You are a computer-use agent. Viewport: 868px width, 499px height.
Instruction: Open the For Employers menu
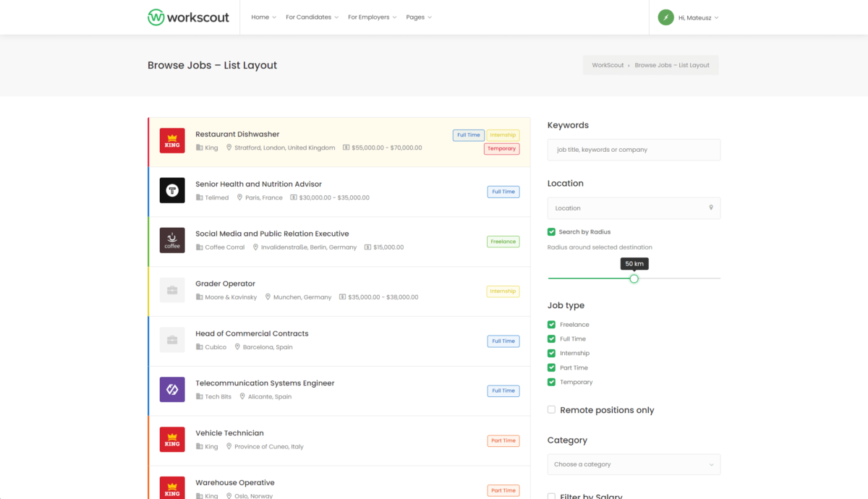pos(372,17)
